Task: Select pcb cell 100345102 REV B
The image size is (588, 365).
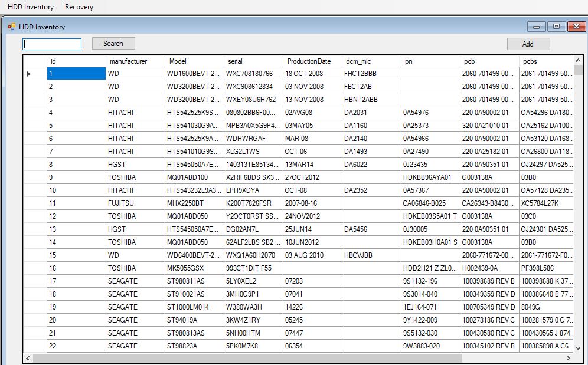Action: pos(489,346)
